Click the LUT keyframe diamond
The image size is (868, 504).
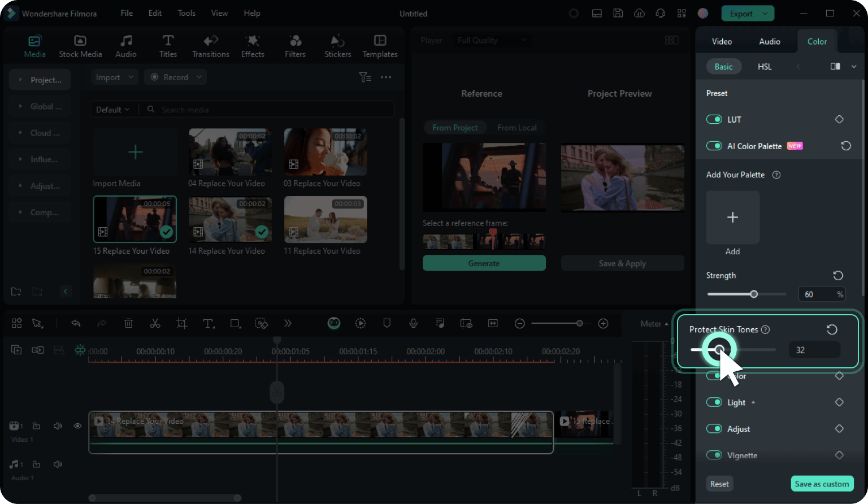coord(839,119)
